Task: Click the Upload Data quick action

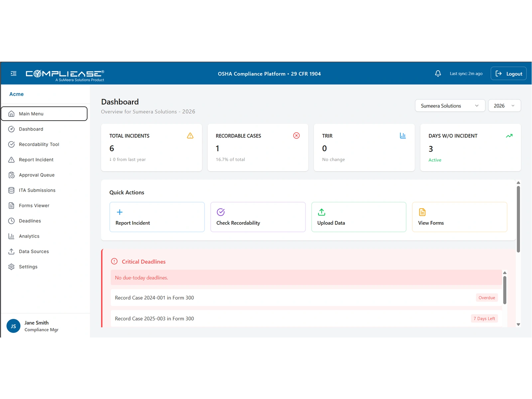Action: pos(358,217)
